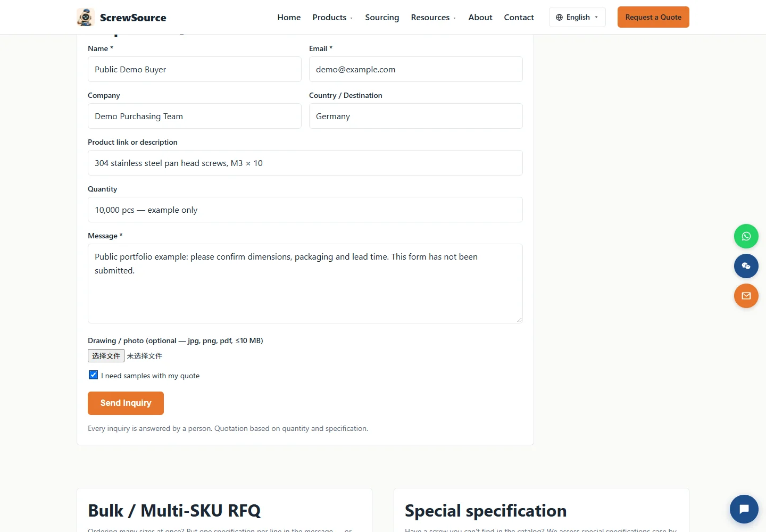The width and height of the screenshot is (766, 532).
Task: Click the ScrewSource robot logo icon
Action: pos(86,17)
